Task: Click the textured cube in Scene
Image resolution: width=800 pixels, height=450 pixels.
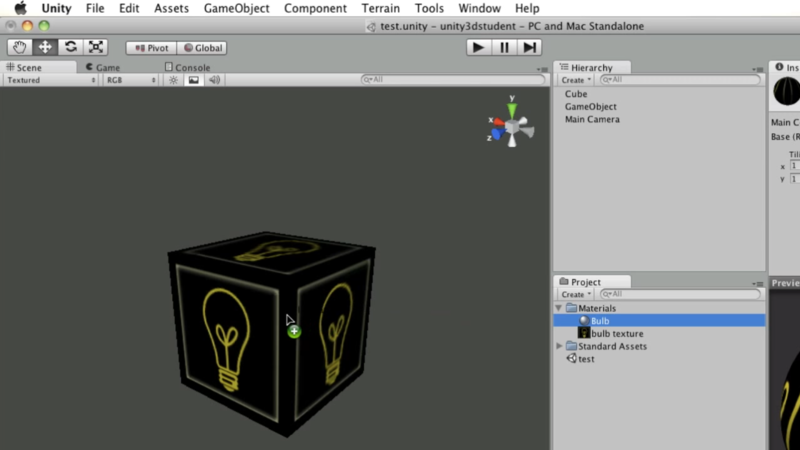Action: coord(272,334)
